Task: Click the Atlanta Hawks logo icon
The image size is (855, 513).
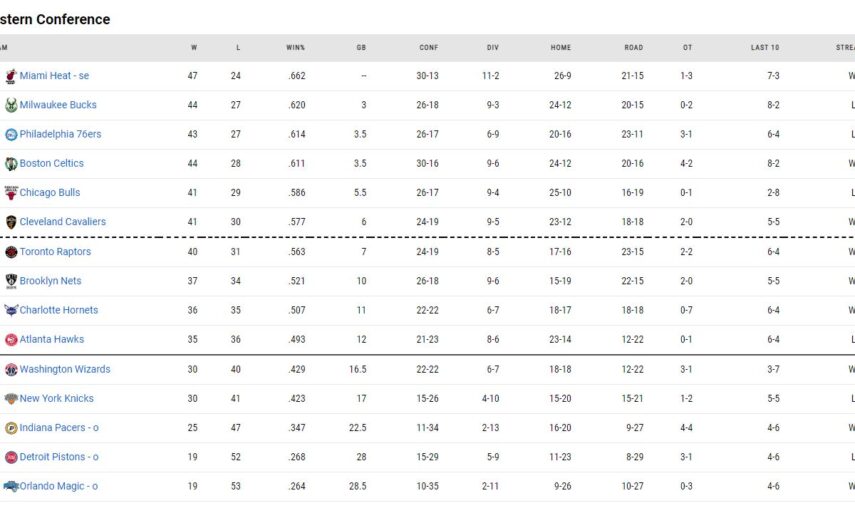Action: (11, 340)
